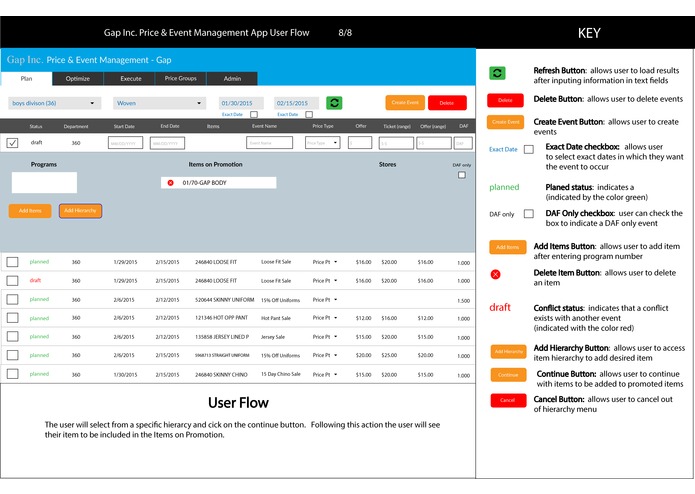Click the Add Items button under Programs
The width and height of the screenshot is (695, 494).
pyautogui.click(x=30, y=211)
